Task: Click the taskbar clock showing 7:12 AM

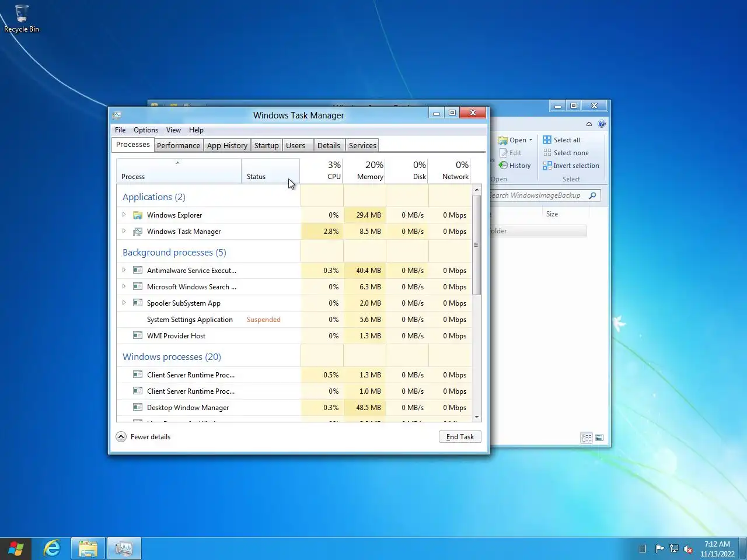Action: (717, 549)
